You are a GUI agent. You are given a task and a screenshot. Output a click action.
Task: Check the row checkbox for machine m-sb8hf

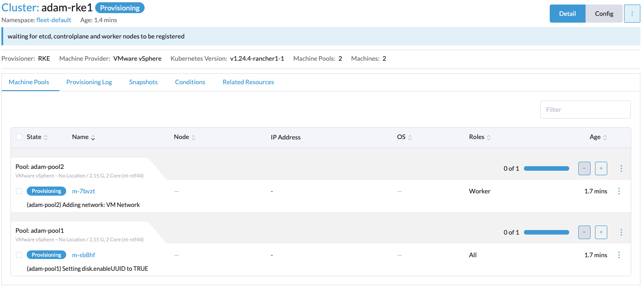[x=19, y=254]
